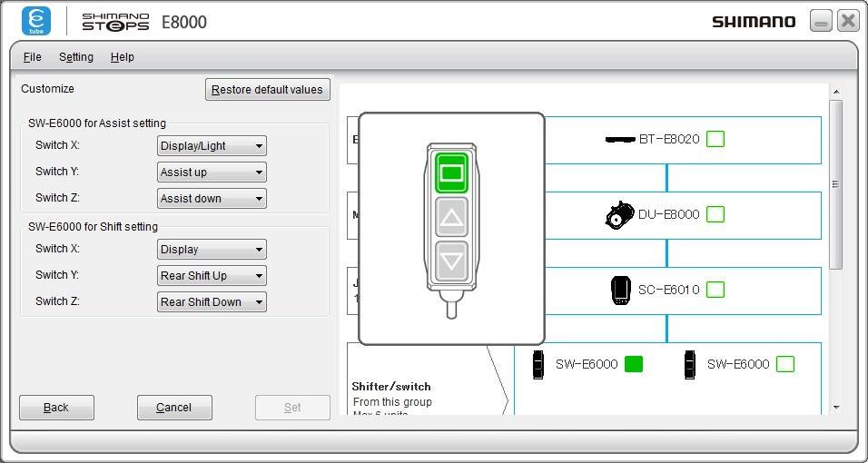Minimize the E-tube window
868x463 pixels.
point(821,21)
